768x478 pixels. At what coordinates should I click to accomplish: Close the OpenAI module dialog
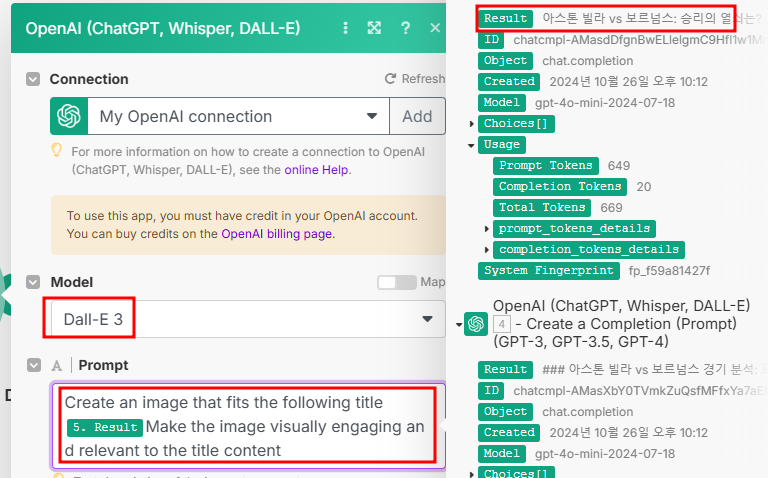[435, 28]
